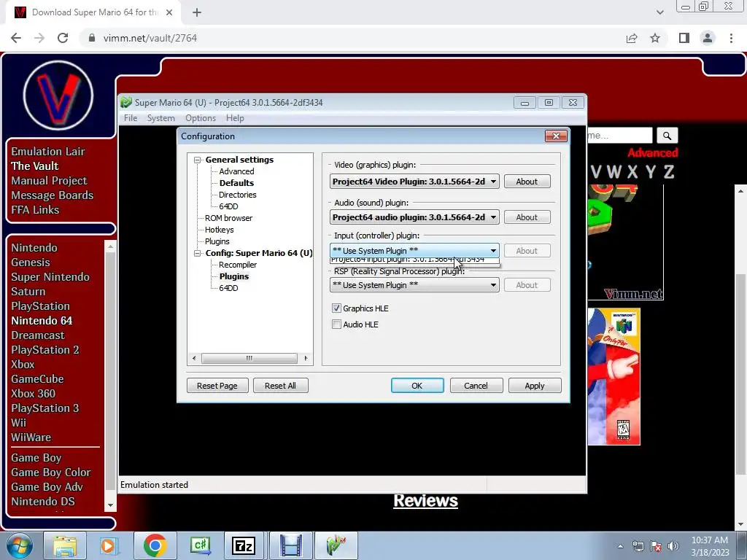Launch Windows Media Player from taskbar
Image resolution: width=747 pixels, height=560 pixels.
(109, 545)
